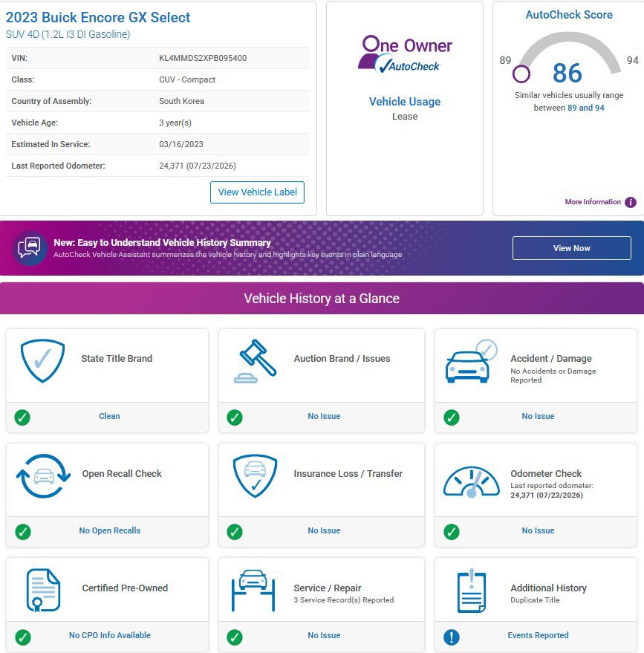The width and height of the screenshot is (644, 653).
Task: Click the Accident / Damage car icon
Action: pyautogui.click(x=471, y=361)
